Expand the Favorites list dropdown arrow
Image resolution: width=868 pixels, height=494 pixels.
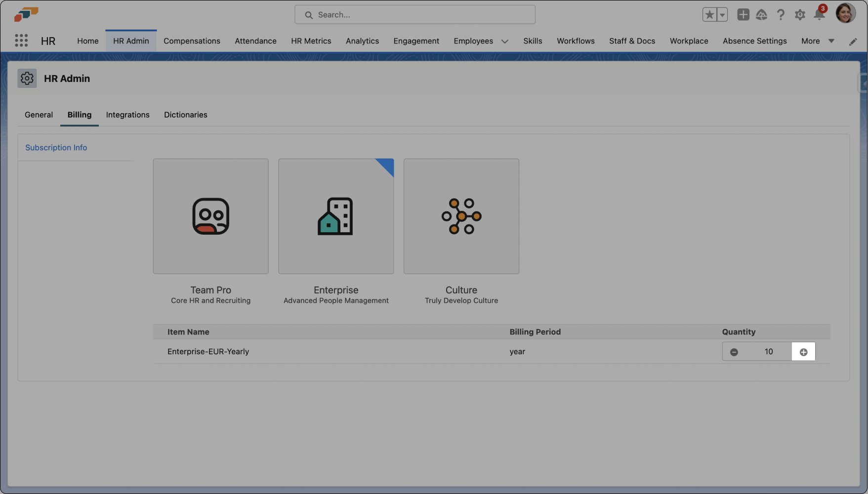[x=722, y=15]
